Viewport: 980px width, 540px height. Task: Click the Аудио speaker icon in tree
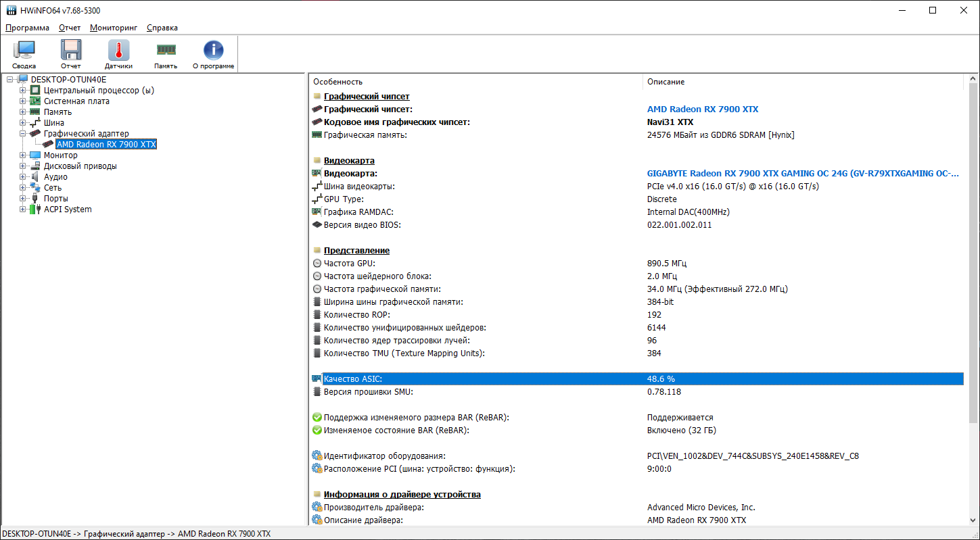click(36, 177)
